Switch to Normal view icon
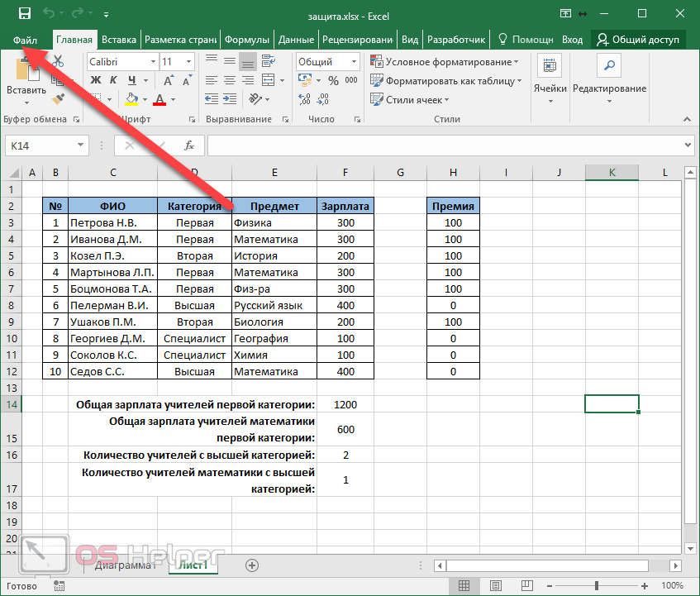Screen dimensions: 700x596 click(x=464, y=586)
